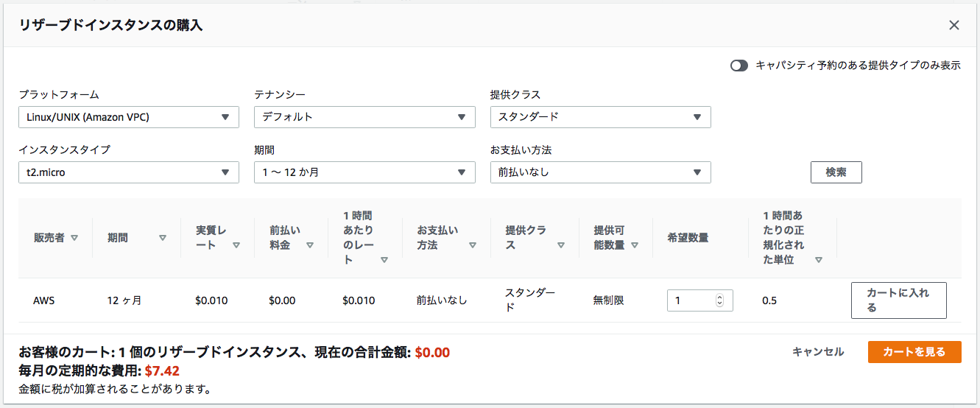The image size is (980, 408).
Task: Open the お支払い方法 前払いなし dropdown
Action: coord(601,172)
